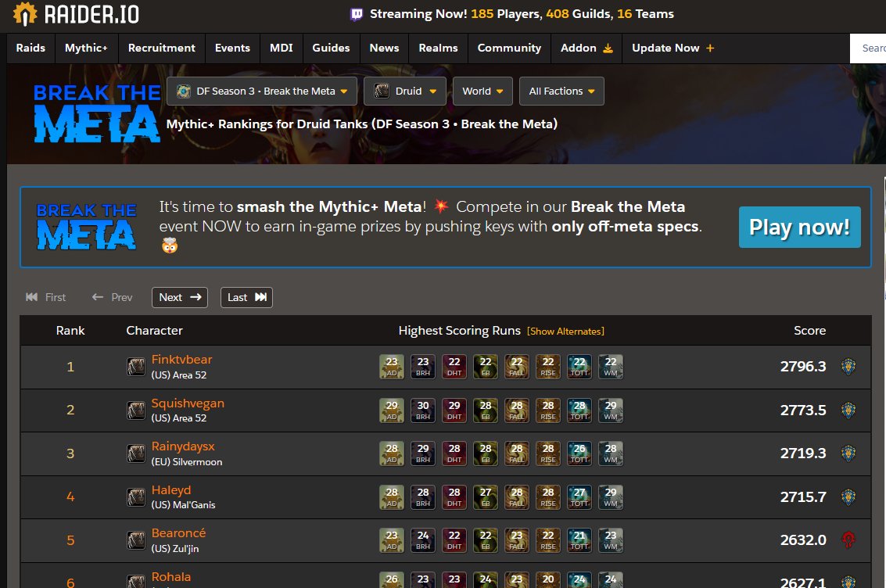Click the Raider.IO logo
Image resolution: width=886 pixels, height=588 pixels.
pyautogui.click(x=77, y=14)
